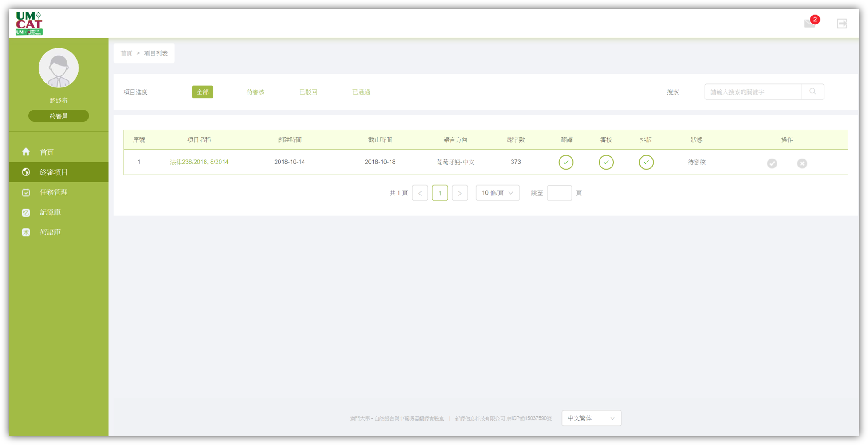Open the 中文繁体 language dropdown
Image resolution: width=868 pixels, height=445 pixels.
(x=591, y=418)
